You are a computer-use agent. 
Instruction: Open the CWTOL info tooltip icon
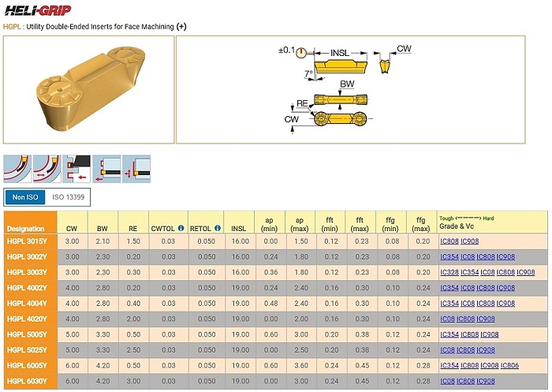click(x=181, y=228)
